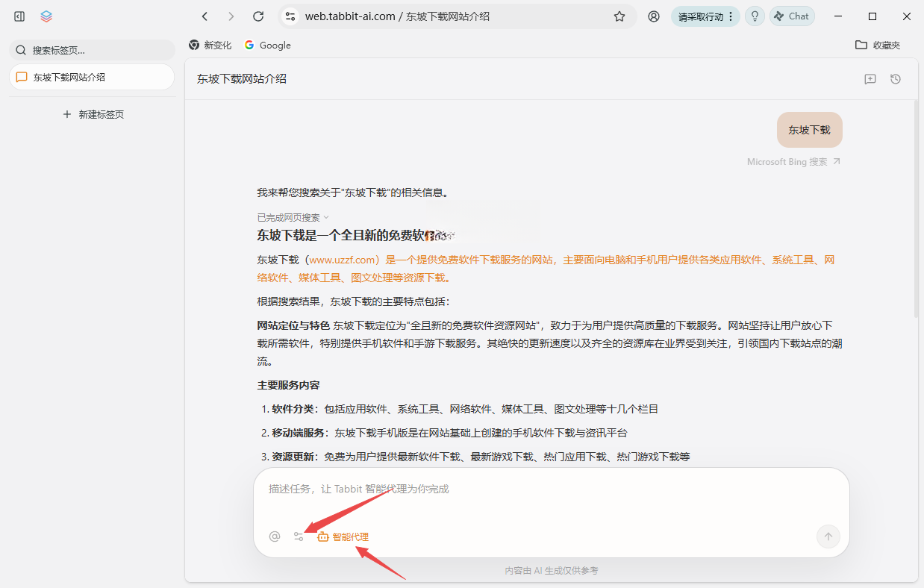The image size is (924, 588).
Task: Open the settings sliders icon in input box
Action: tap(299, 537)
